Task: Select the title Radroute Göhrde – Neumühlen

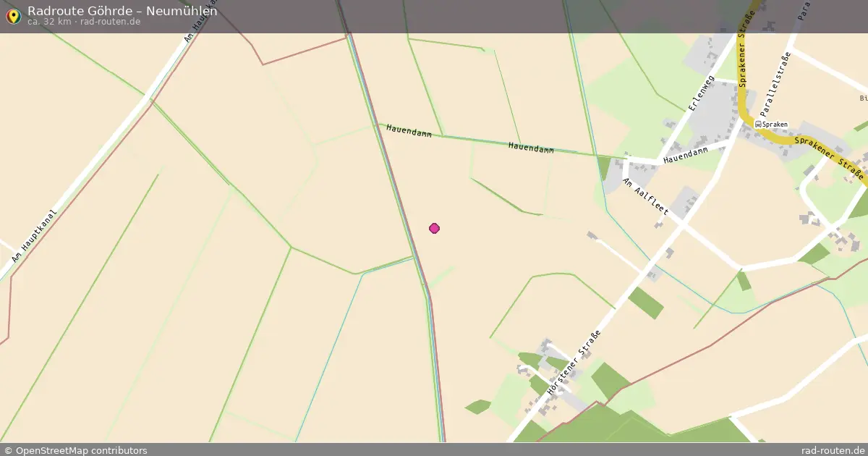Action: (x=122, y=11)
